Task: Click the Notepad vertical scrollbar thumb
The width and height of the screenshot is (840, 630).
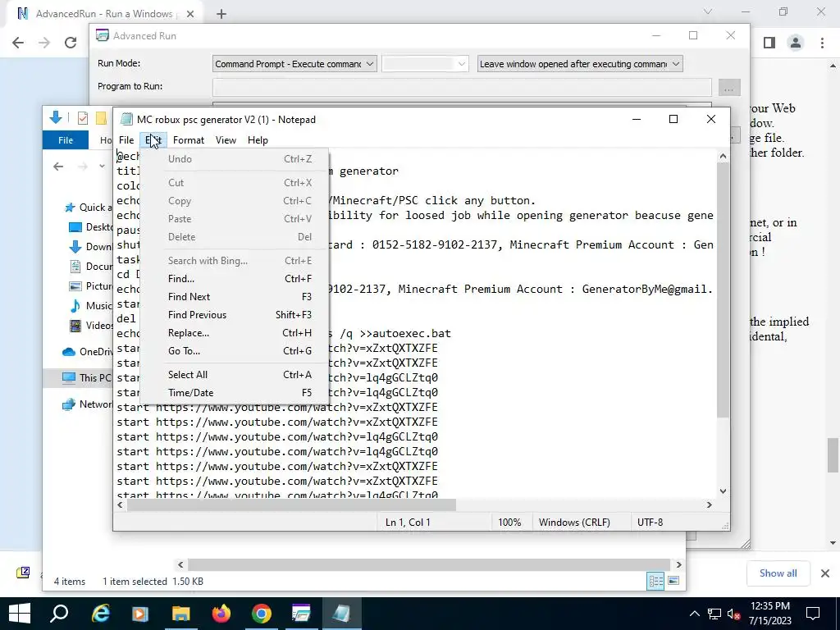Action: pos(724,290)
